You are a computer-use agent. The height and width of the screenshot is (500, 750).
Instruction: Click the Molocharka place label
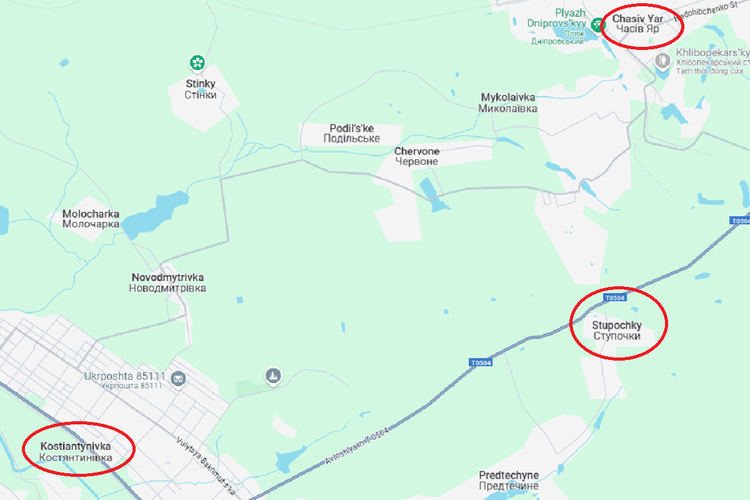click(x=91, y=219)
